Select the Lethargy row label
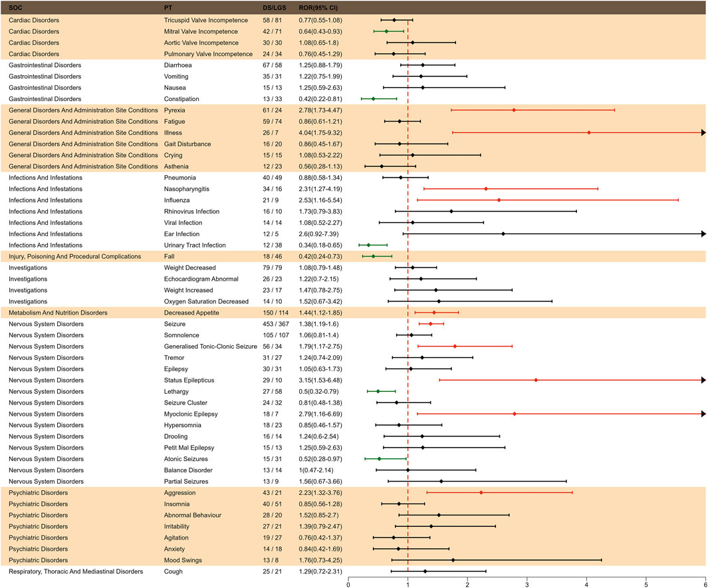This screenshot has height=588, width=708. coord(176,392)
